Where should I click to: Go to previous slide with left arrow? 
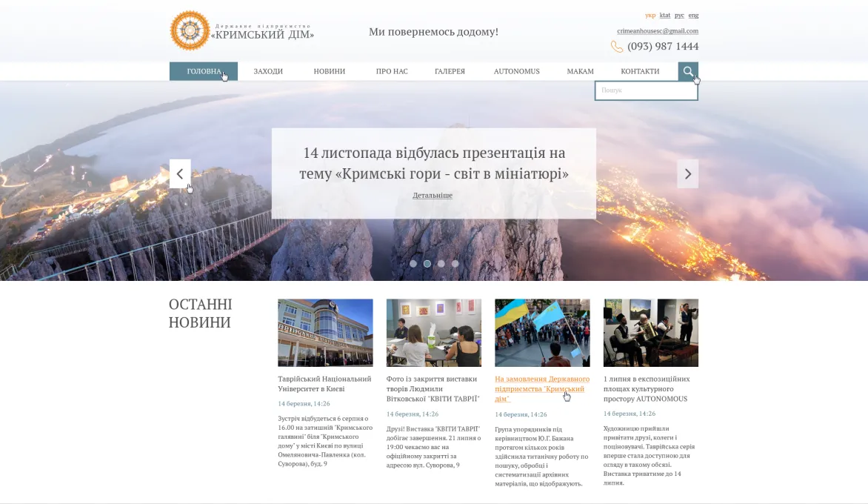[180, 174]
